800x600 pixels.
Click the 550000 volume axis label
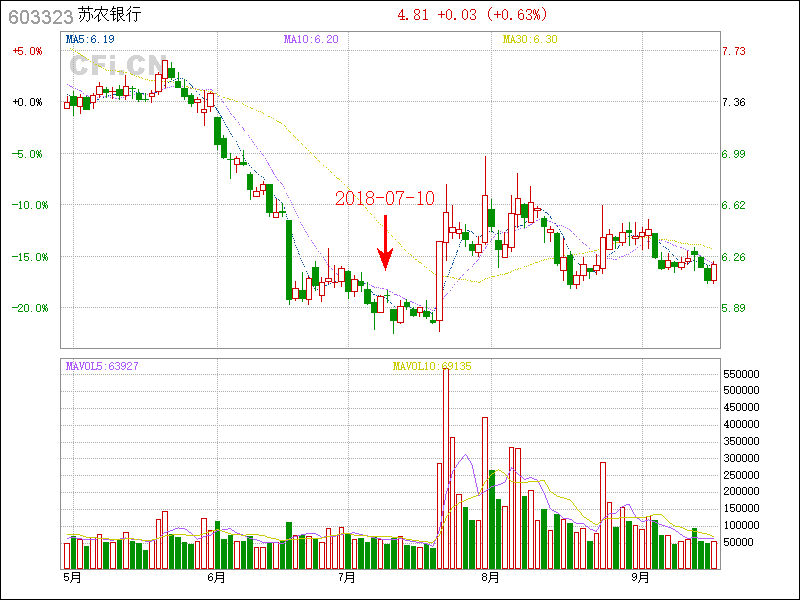(741, 374)
